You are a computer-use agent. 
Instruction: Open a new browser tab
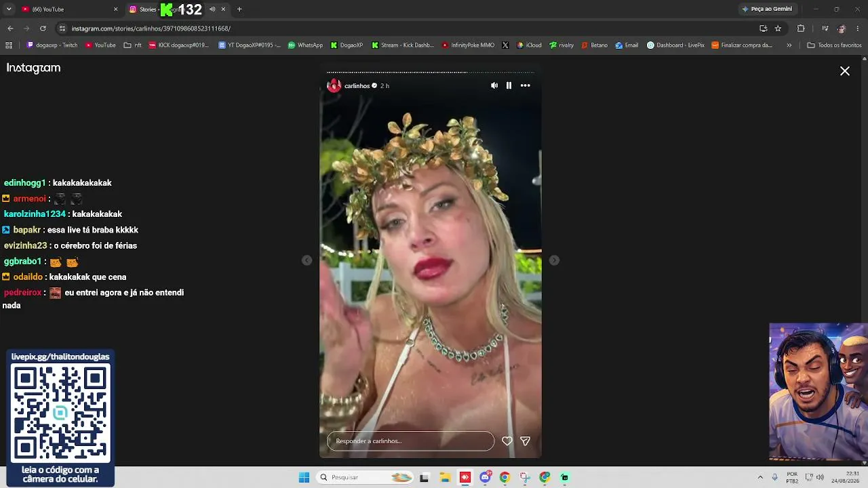click(x=239, y=9)
